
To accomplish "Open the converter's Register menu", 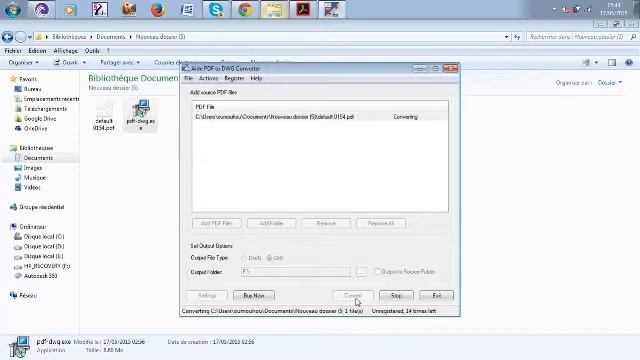I will point(234,78).
